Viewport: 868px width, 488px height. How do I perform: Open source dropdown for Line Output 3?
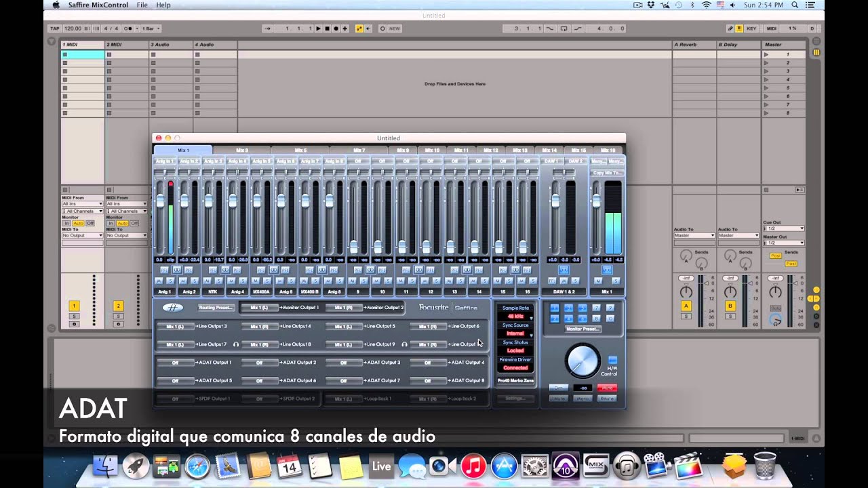(175, 326)
